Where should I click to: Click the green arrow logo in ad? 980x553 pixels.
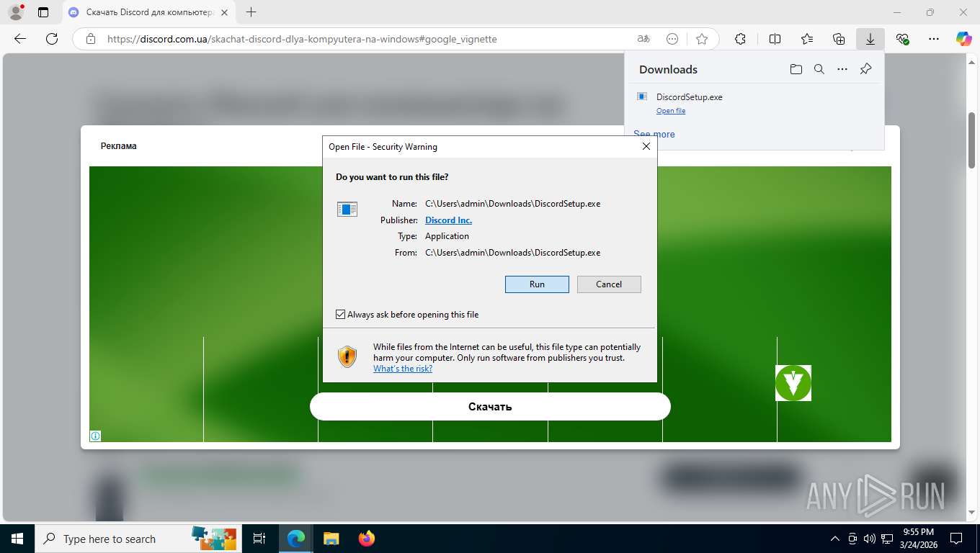793,383
